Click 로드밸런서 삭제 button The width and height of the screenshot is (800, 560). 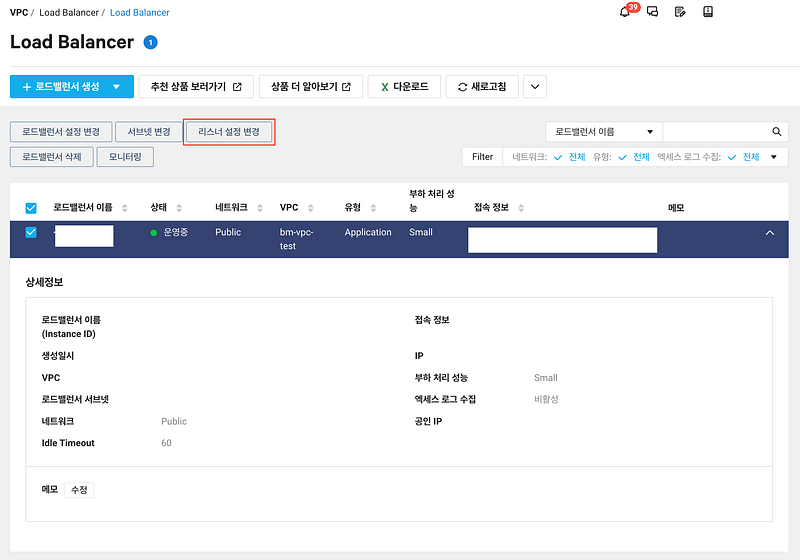point(52,157)
